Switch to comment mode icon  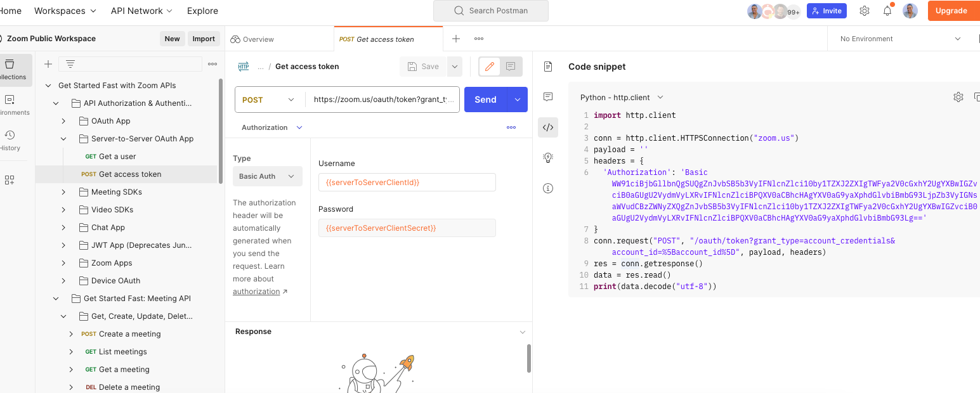(511, 67)
